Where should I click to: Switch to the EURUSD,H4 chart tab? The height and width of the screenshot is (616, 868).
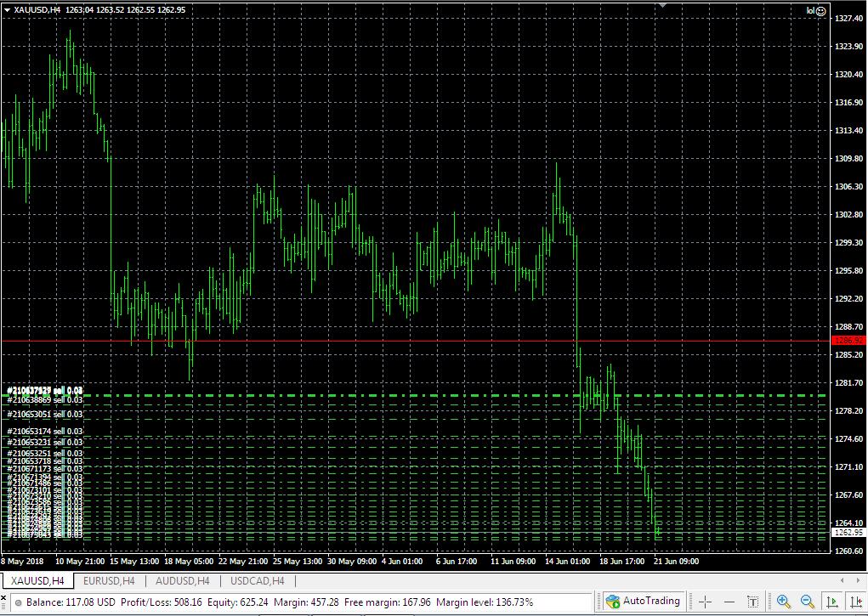[109, 580]
